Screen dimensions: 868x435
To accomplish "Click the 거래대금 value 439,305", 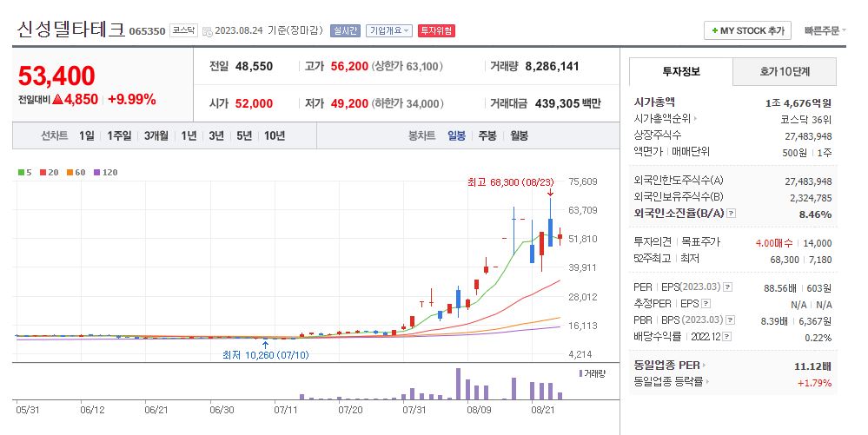I will (556, 103).
